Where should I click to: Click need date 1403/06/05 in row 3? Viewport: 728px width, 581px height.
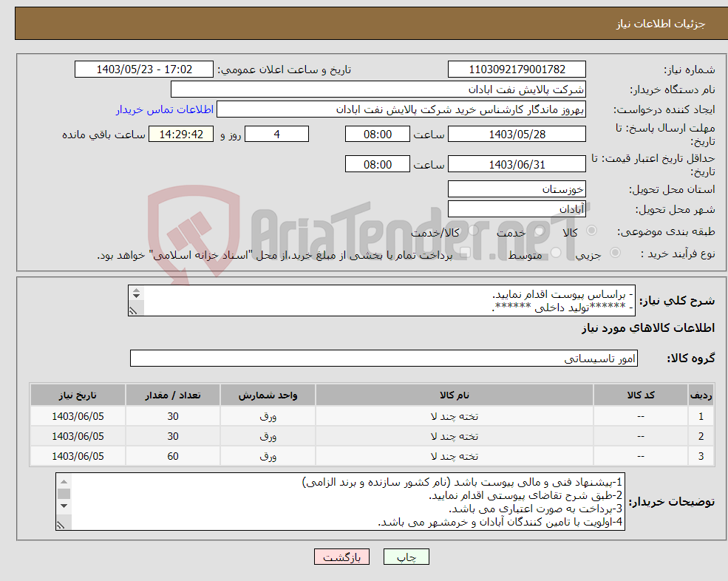[78, 457]
